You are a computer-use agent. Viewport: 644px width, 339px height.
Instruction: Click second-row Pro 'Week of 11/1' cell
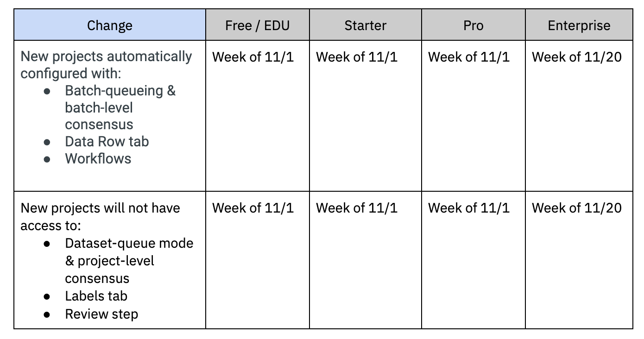(x=474, y=260)
